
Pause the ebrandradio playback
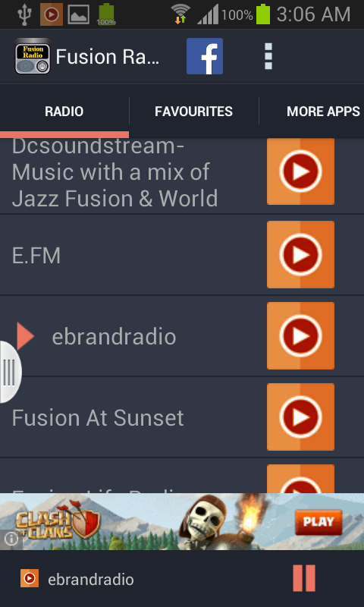(304, 578)
